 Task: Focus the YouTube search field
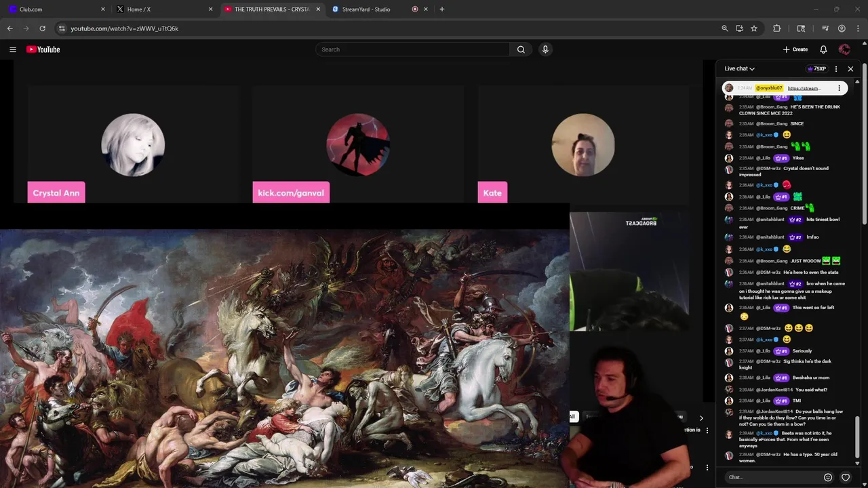[412, 49]
